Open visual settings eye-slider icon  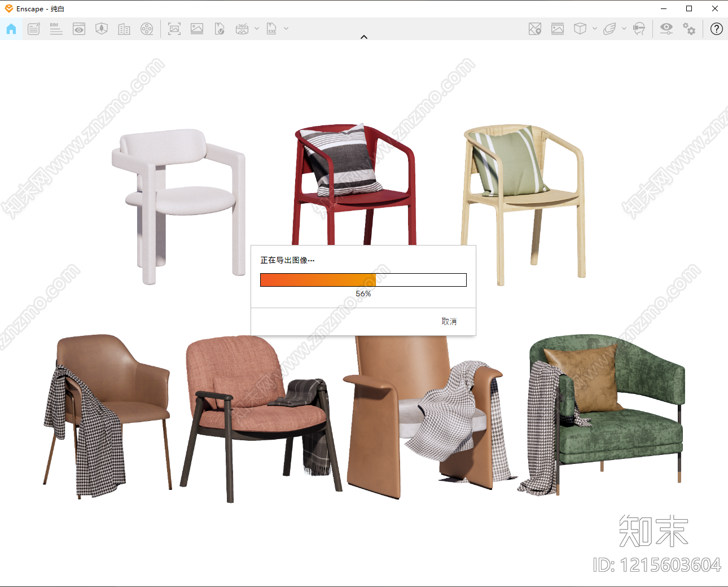click(x=666, y=29)
